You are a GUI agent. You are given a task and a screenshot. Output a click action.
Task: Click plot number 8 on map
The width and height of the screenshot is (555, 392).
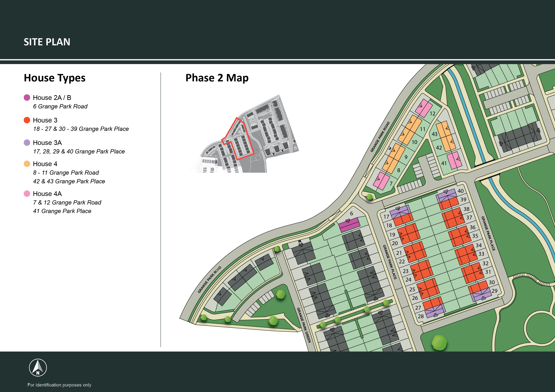(x=399, y=170)
